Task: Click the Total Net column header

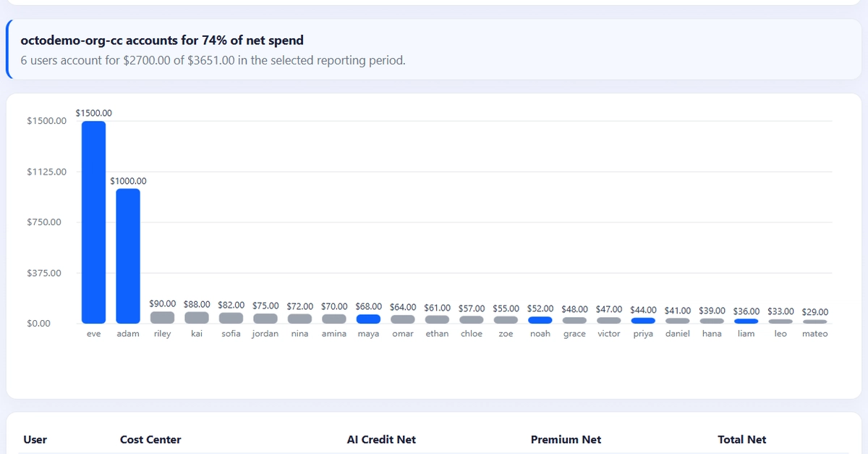Action: coord(741,440)
